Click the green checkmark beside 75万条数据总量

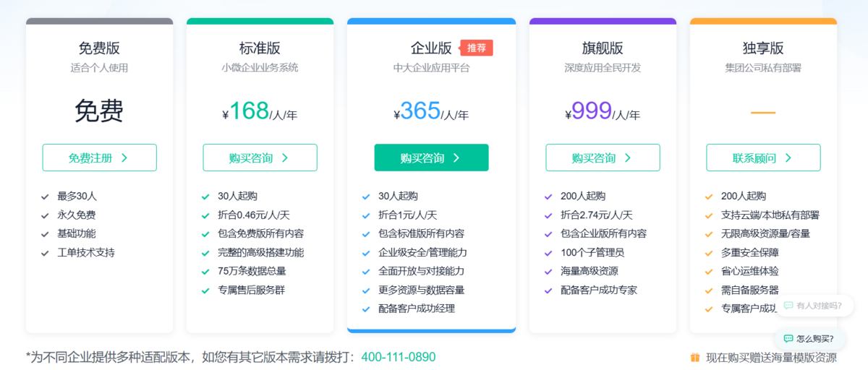click(205, 272)
